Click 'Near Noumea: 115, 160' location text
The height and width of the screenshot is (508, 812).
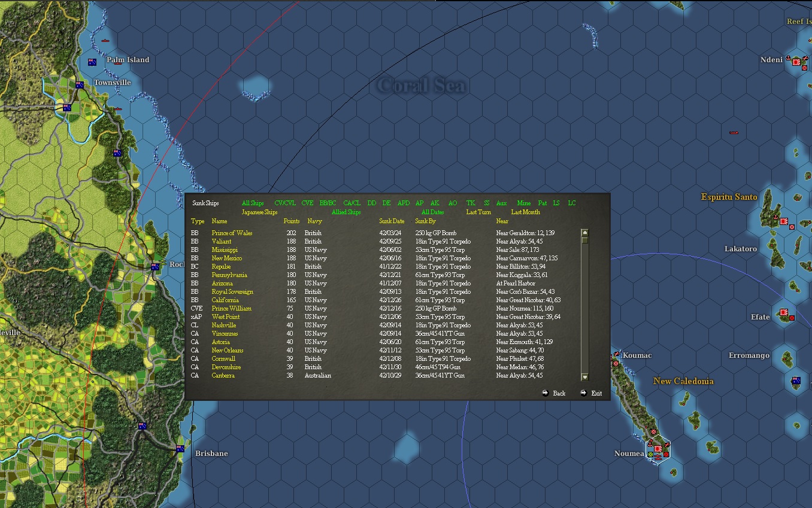click(525, 308)
